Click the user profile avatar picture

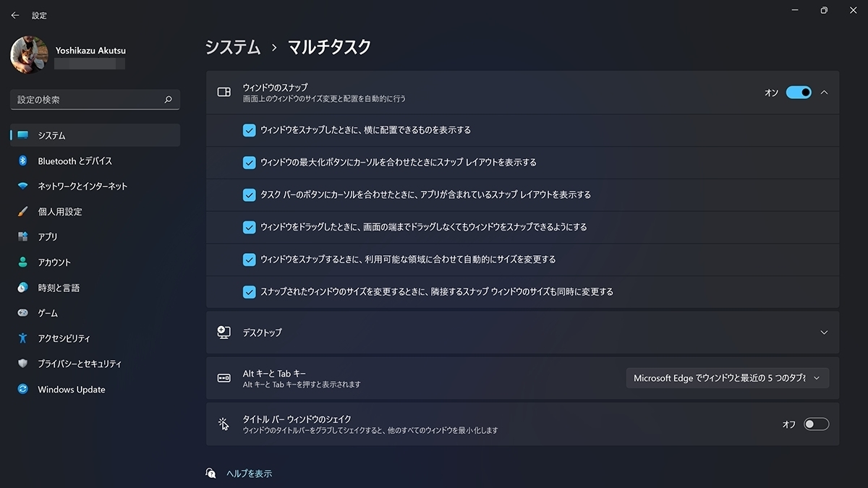click(29, 55)
